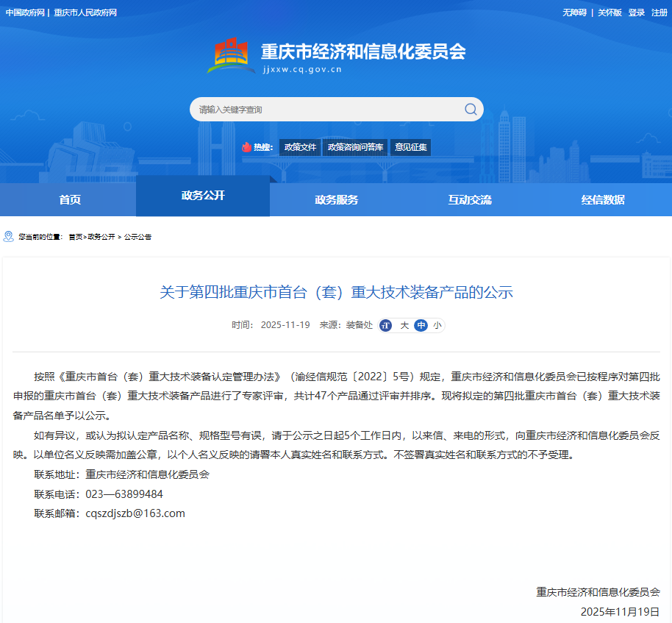
Task: Open the 首页 navigation tab
Action: (x=70, y=199)
